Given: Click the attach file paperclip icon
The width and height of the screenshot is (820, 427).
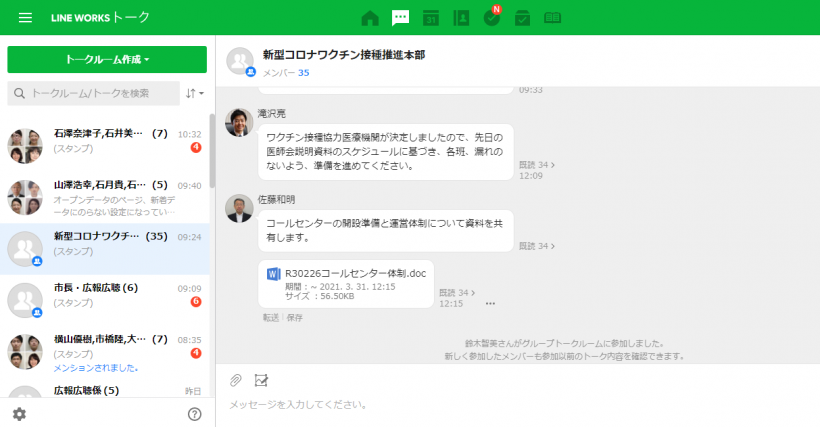Looking at the screenshot, I should click(236, 380).
